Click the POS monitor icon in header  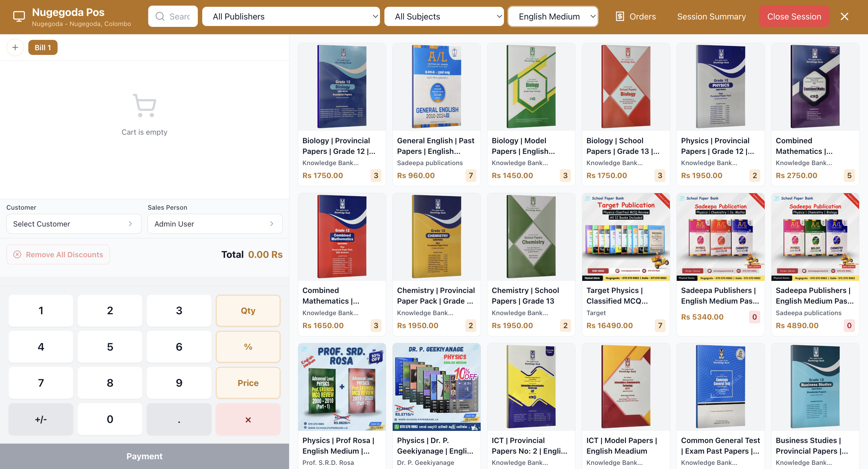pyautogui.click(x=19, y=16)
